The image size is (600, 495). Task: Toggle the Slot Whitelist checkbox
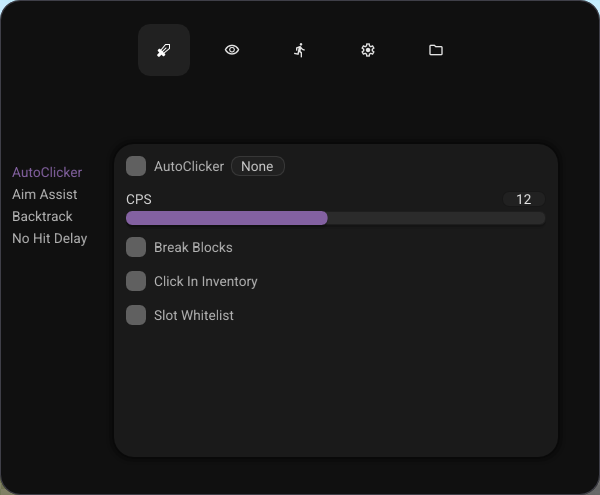point(136,315)
